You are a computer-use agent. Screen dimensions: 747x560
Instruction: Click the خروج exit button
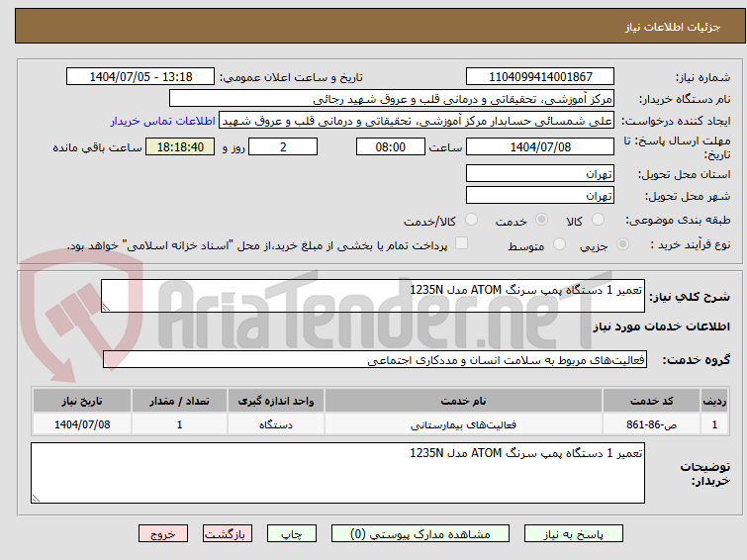pos(163,534)
